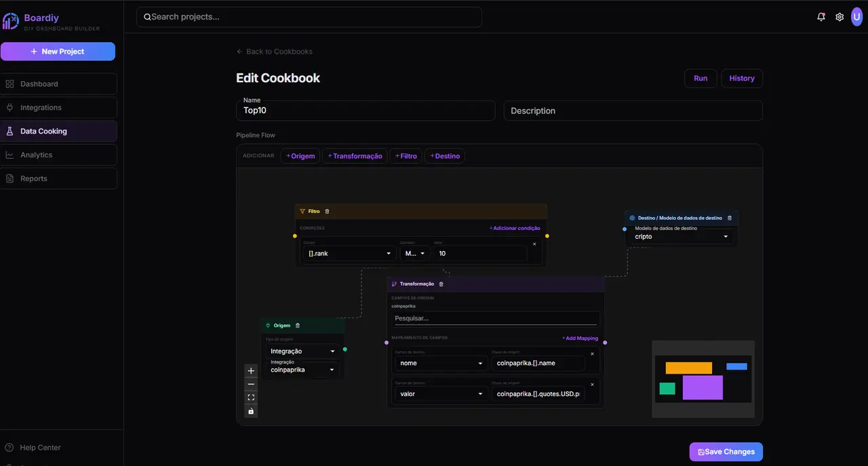This screenshot has height=466, width=868.
Task: Delete the Origem node with trash icon
Action: coord(298,326)
